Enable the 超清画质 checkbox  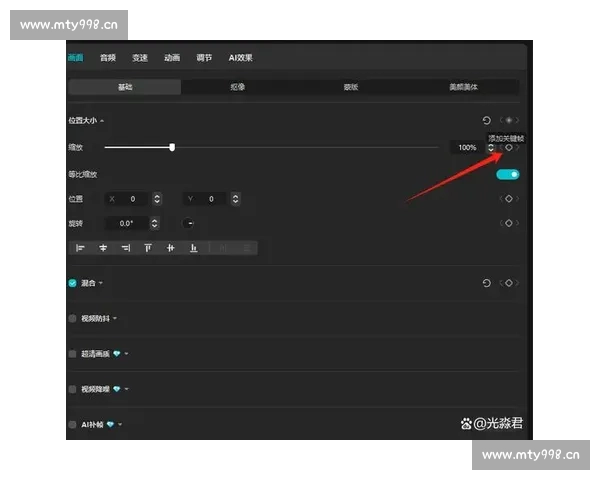coord(72,354)
